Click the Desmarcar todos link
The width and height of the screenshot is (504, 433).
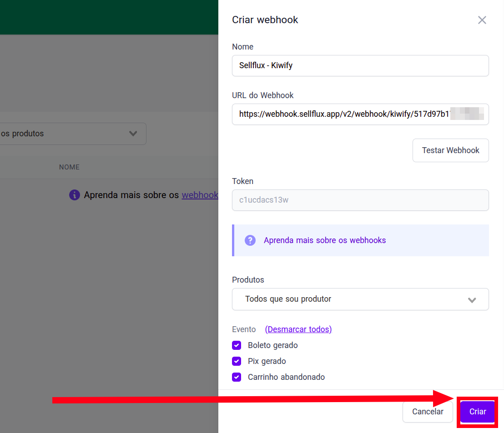click(298, 329)
